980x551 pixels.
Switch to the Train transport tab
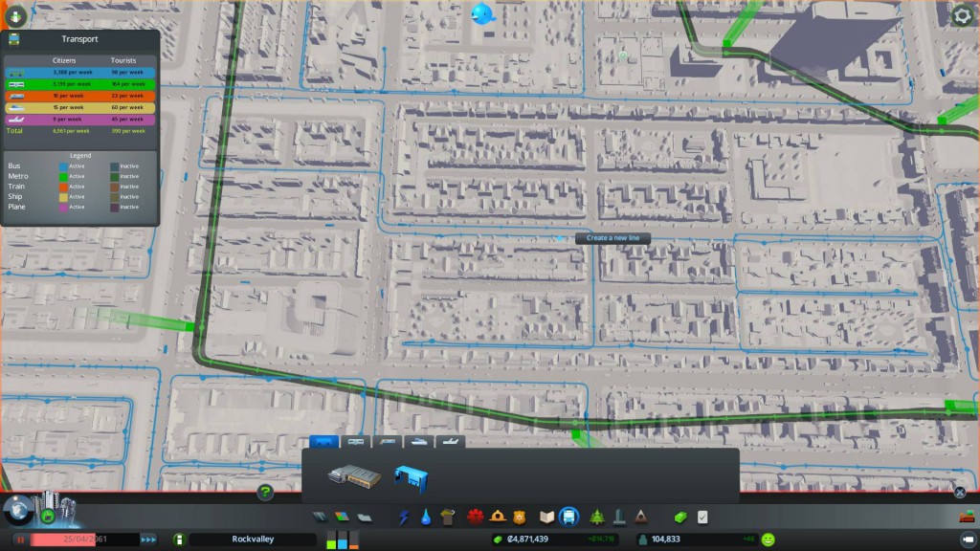(388, 442)
